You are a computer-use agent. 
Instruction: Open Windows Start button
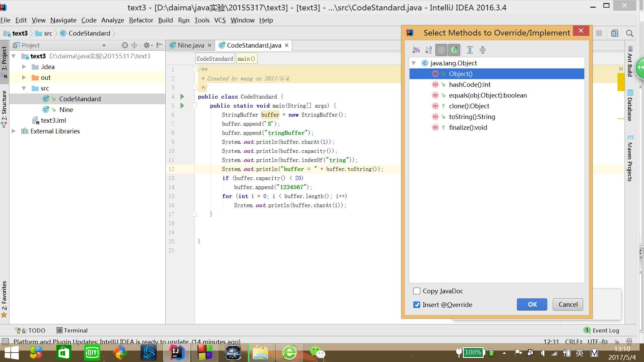click(x=12, y=353)
